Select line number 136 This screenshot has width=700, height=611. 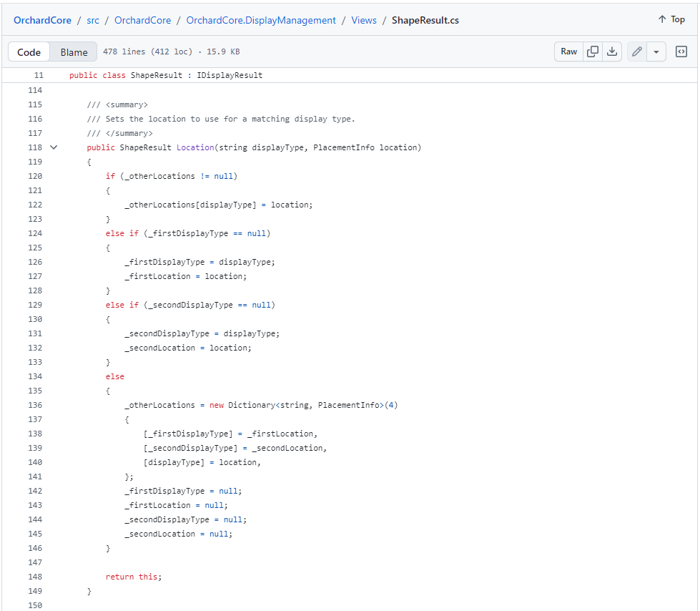point(35,405)
